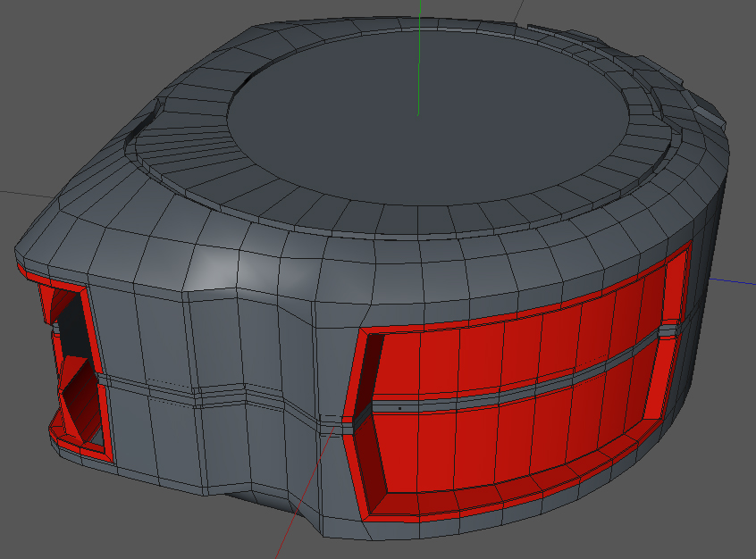Viewport: 756px width, 559px height.
Task: Click the gray divider strip between red panels
Action: point(521,388)
